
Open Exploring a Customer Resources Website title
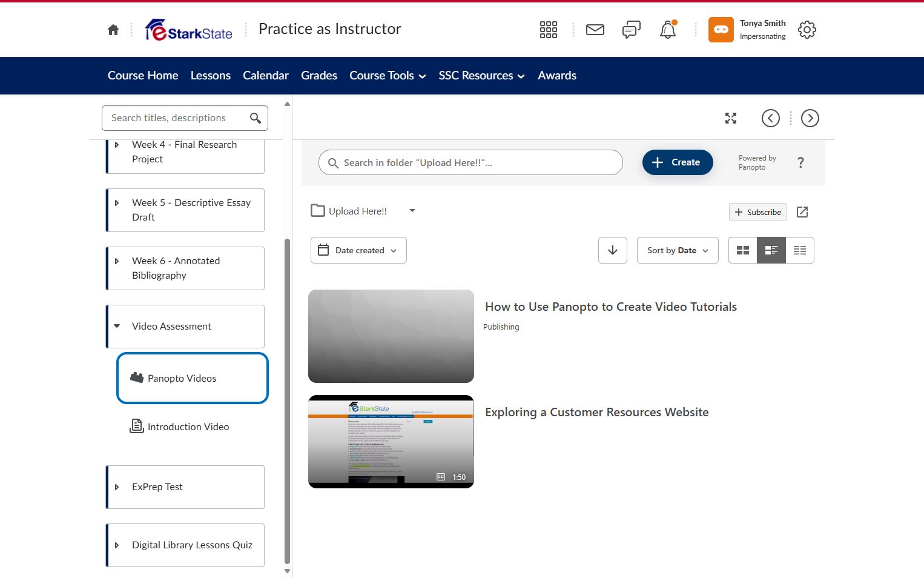click(x=597, y=413)
